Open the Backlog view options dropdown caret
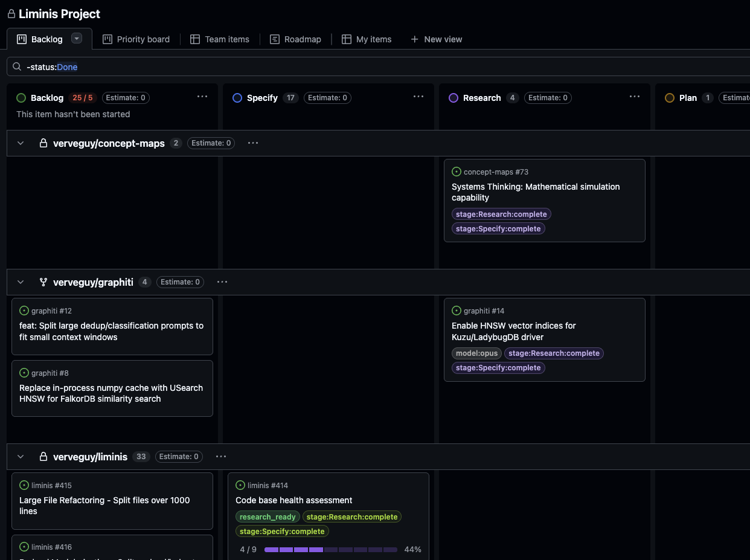Screen dimensions: 750x560 coord(77,38)
